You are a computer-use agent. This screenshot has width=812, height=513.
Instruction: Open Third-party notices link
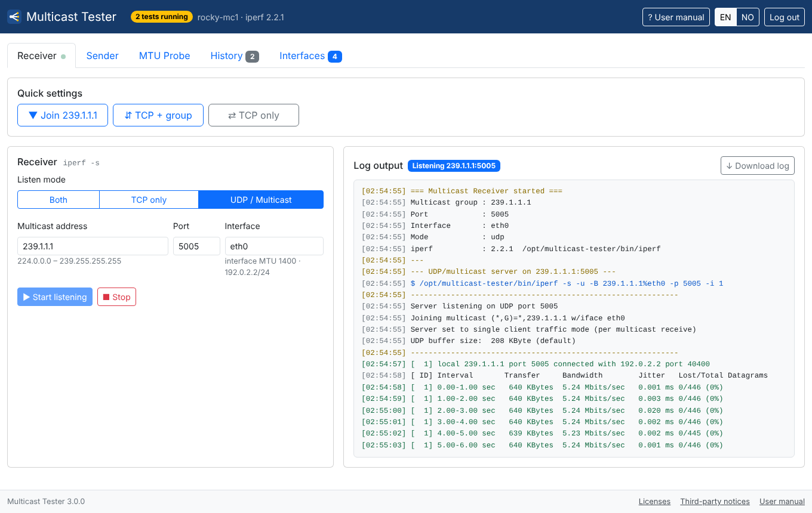tap(715, 502)
